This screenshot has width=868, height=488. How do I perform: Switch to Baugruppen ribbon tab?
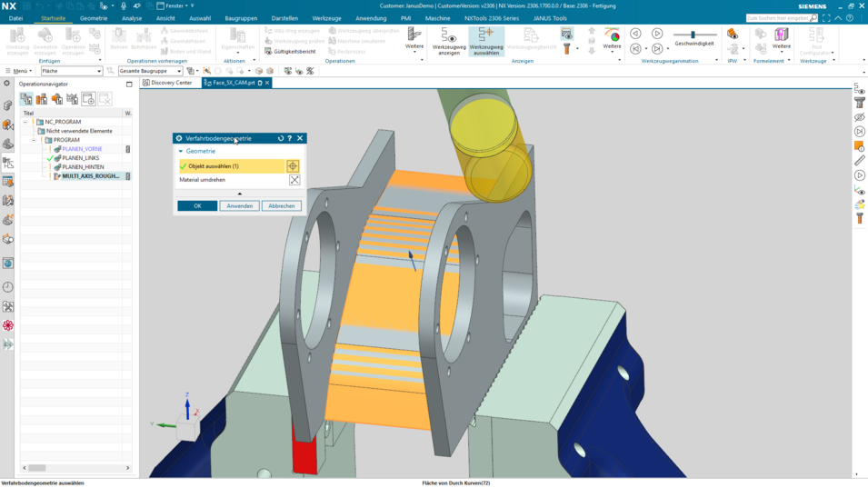(x=241, y=18)
